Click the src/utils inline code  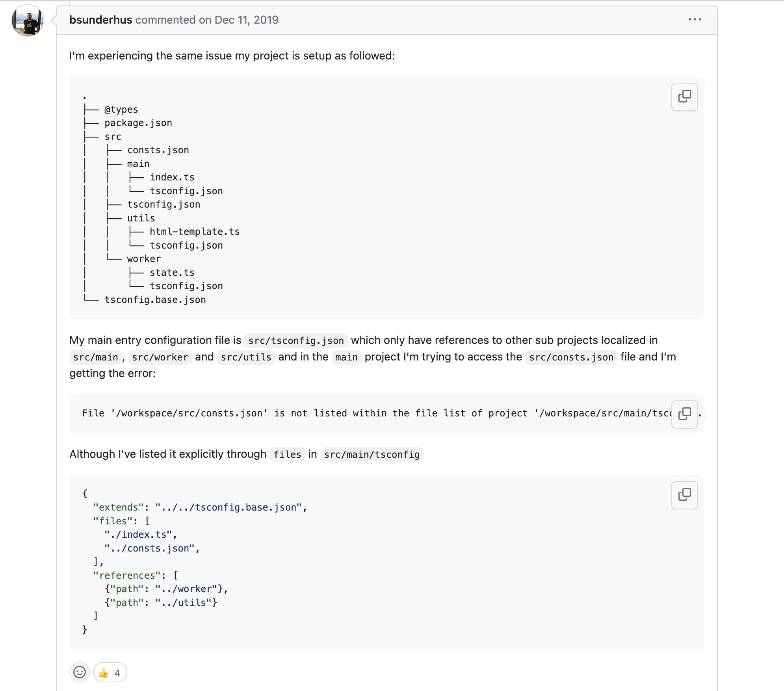246,357
